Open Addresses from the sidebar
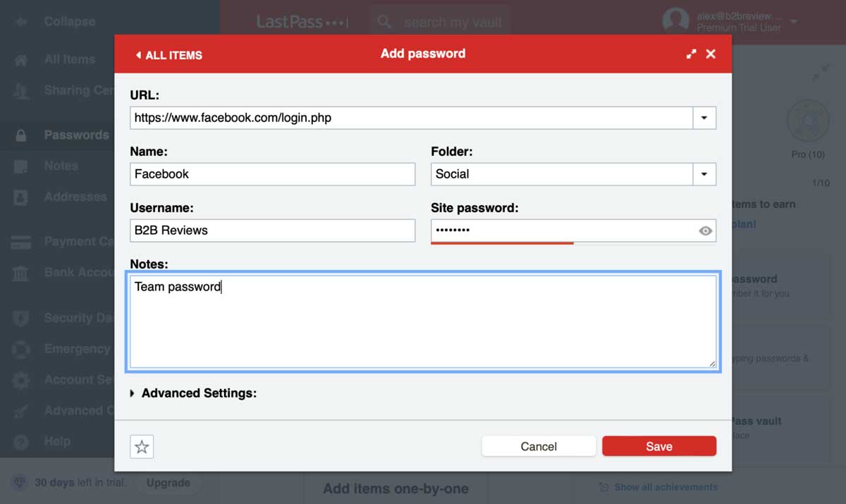The width and height of the screenshot is (846, 504). click(x=75, y=197)
